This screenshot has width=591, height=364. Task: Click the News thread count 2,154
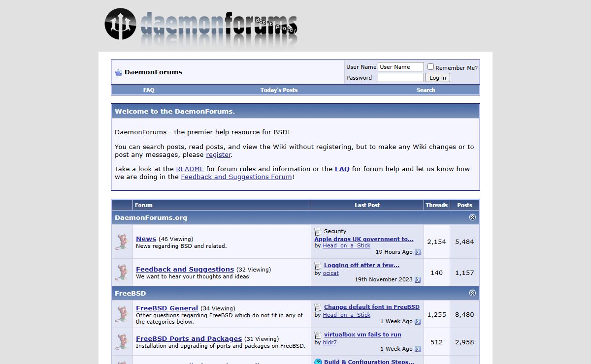[x=436, y=242]
